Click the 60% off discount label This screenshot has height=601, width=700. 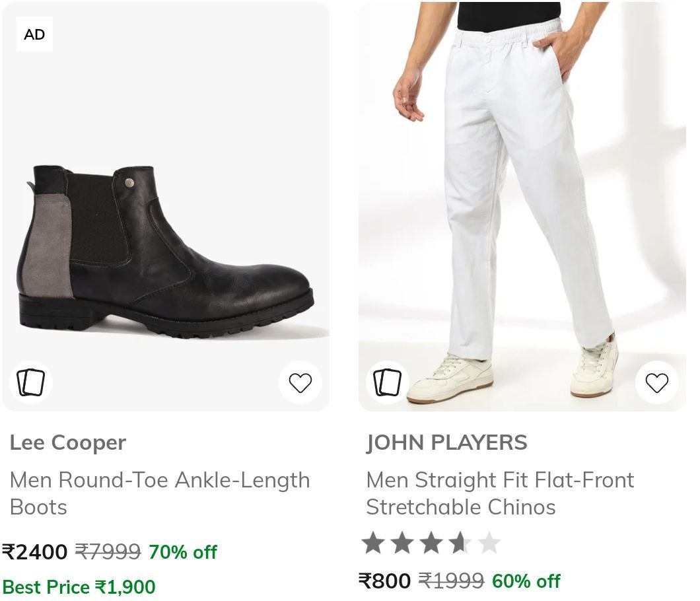[526, 581]
